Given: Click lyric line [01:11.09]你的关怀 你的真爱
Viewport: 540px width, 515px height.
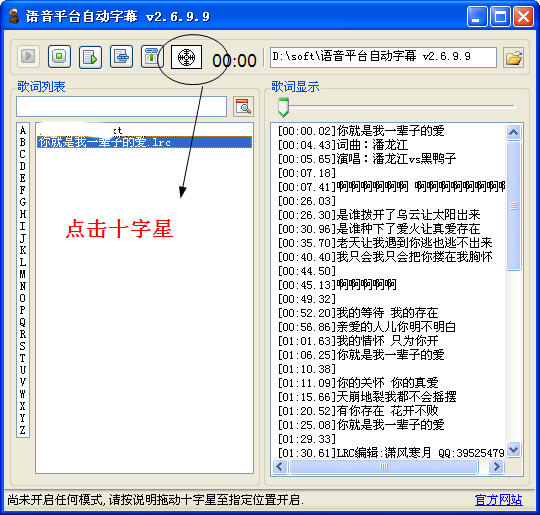Looking at the screenshot, I should (358, 383).
